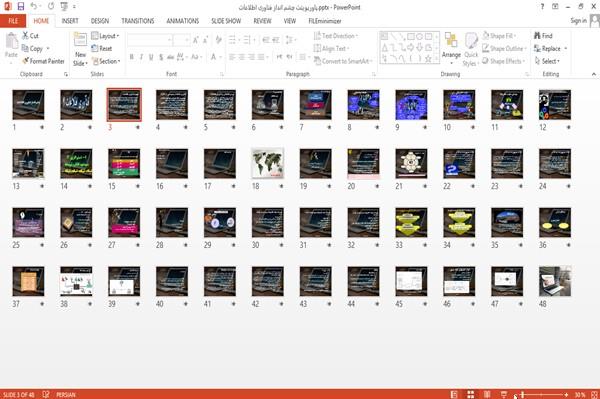Toggle text Shadow formatting
The image size is (600, 399).
(161, 57)
